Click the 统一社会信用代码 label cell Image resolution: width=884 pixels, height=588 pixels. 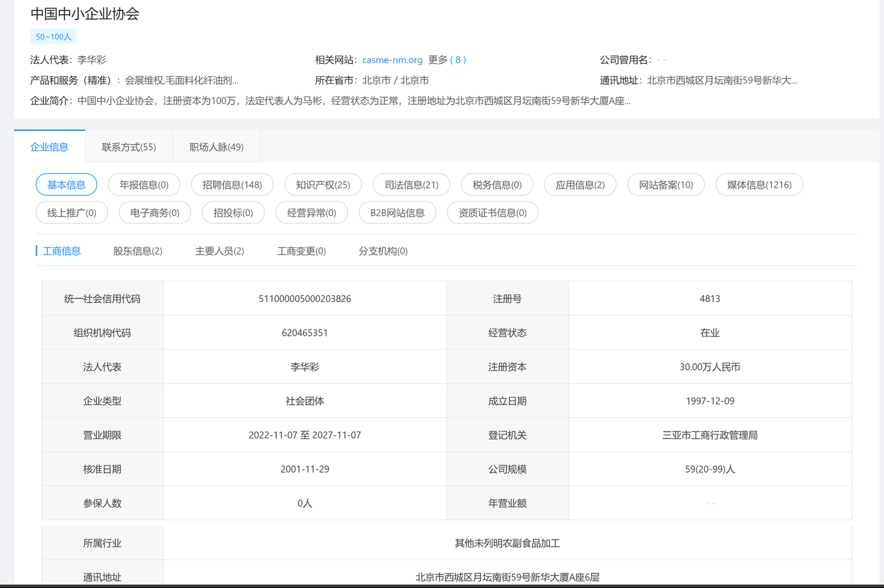[x=103, y=299]
